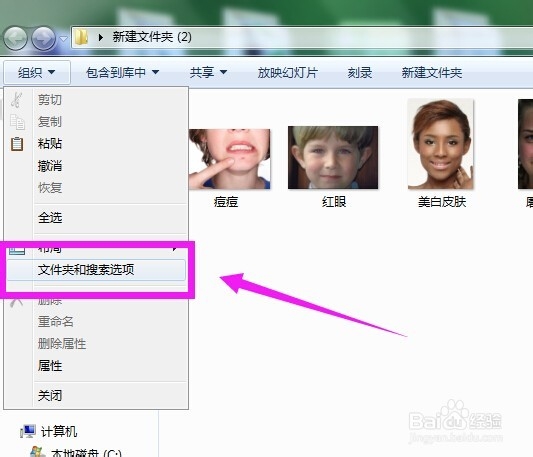The image size is (533, 457).
Task: Select 新建文件夹 (2) in address bar
Action: tap(152, 37)
